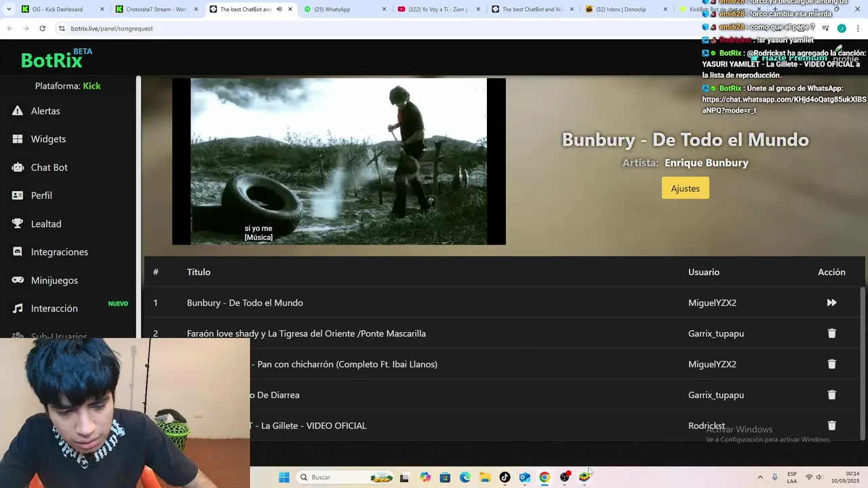
Task: Click the song video player
Action: pos(339,161)
